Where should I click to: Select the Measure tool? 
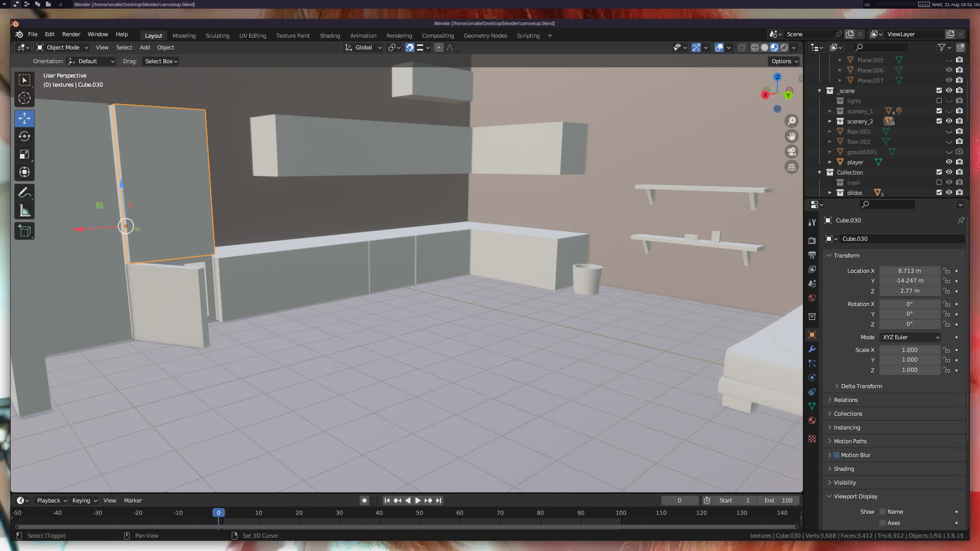click(x=24, y=211)
